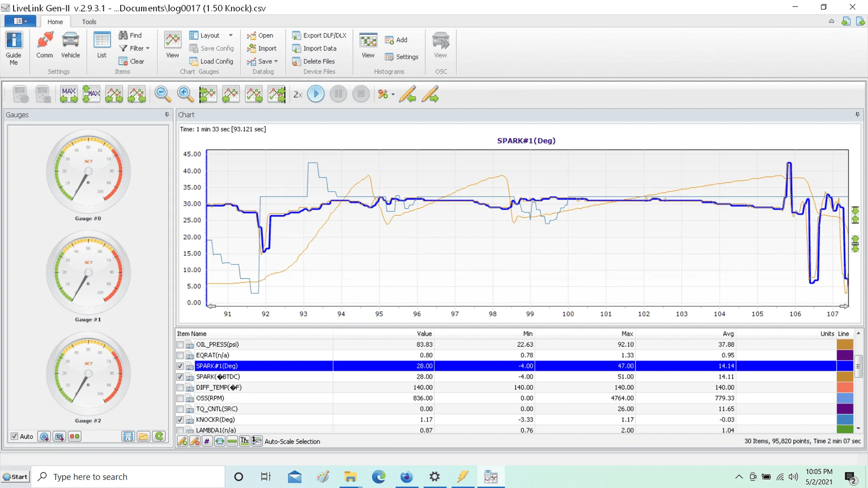The image size is (868, 488).
Task: Open Comm settings
Action: point(44,45)
